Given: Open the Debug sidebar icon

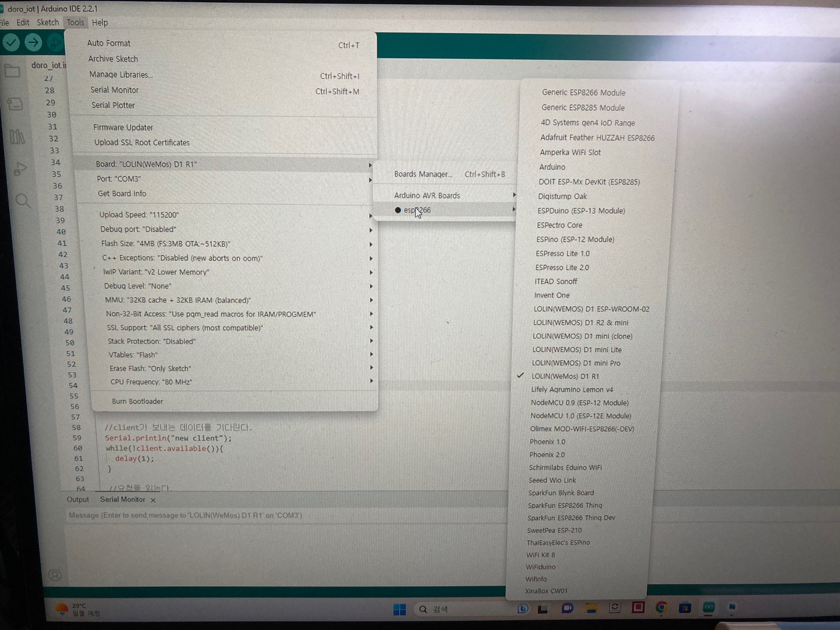Looking at the screenshot, I should pos(20,169).
